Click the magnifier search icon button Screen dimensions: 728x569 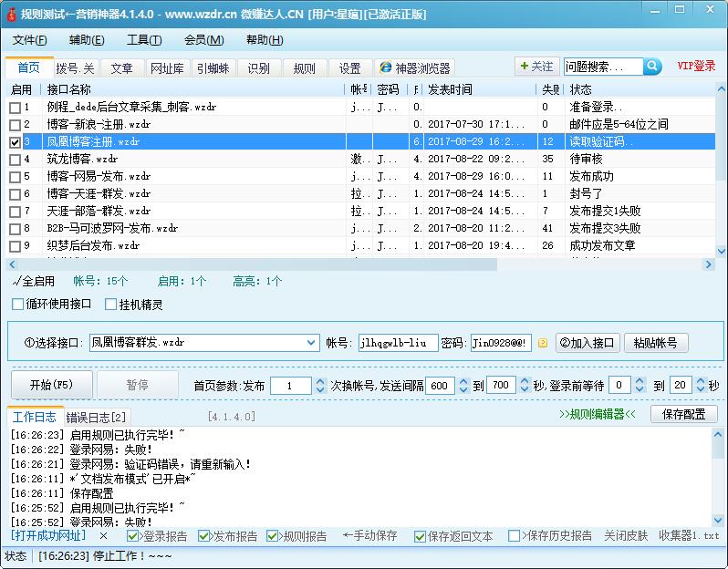(652, 67)
